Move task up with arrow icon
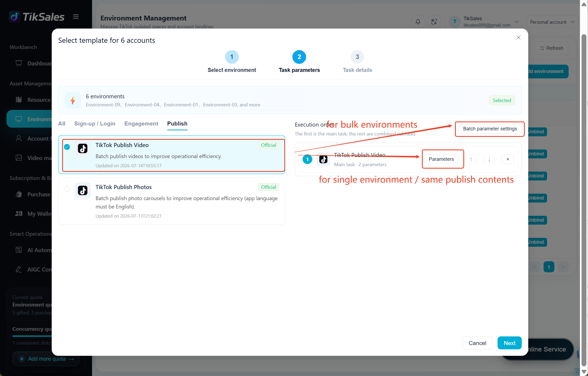 tap(471, 159)
